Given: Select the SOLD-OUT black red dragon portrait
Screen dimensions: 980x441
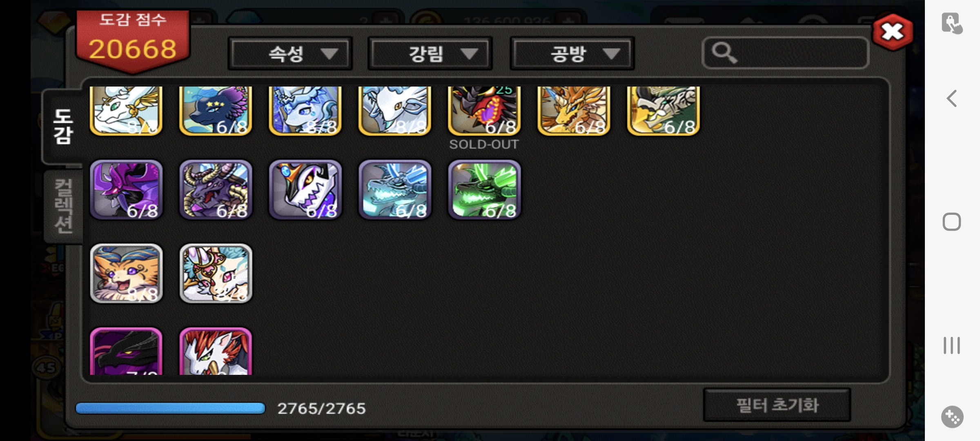Looking at the screenshot, I should coord(484,111).
